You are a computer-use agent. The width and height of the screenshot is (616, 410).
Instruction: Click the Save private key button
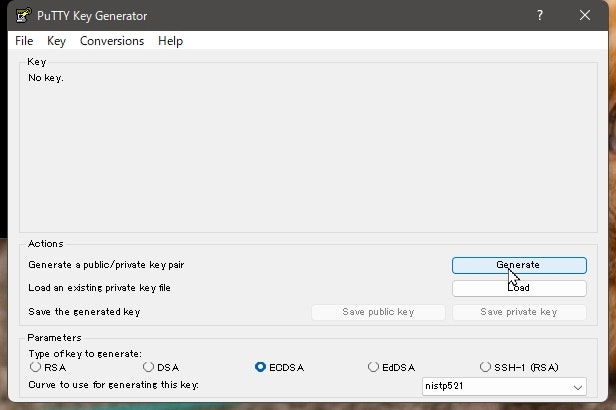(519, 312)
